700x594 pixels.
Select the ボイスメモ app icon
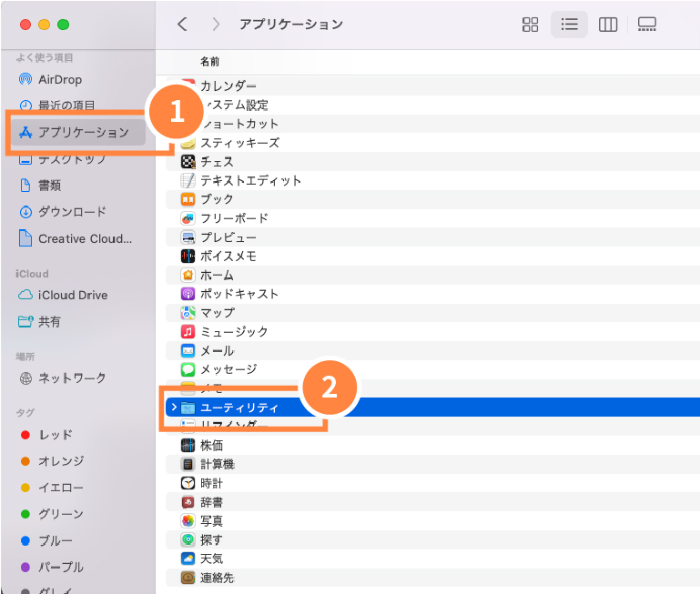point(188,256)
